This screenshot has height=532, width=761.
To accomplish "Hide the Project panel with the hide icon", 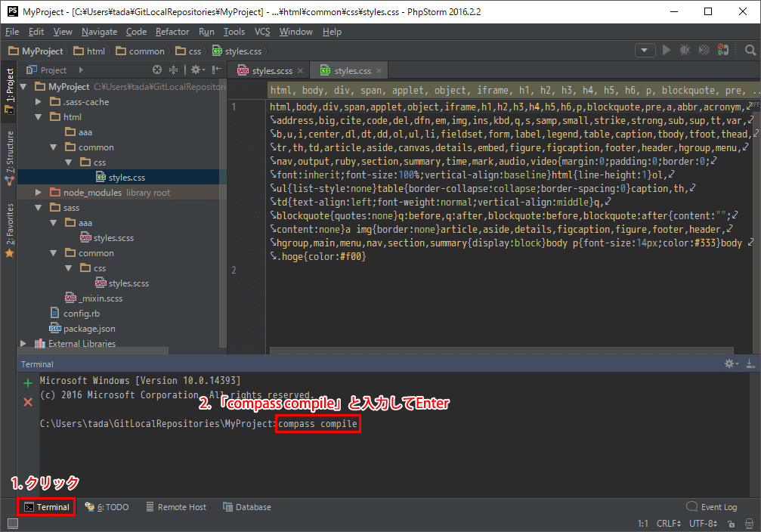I will 217,70.
